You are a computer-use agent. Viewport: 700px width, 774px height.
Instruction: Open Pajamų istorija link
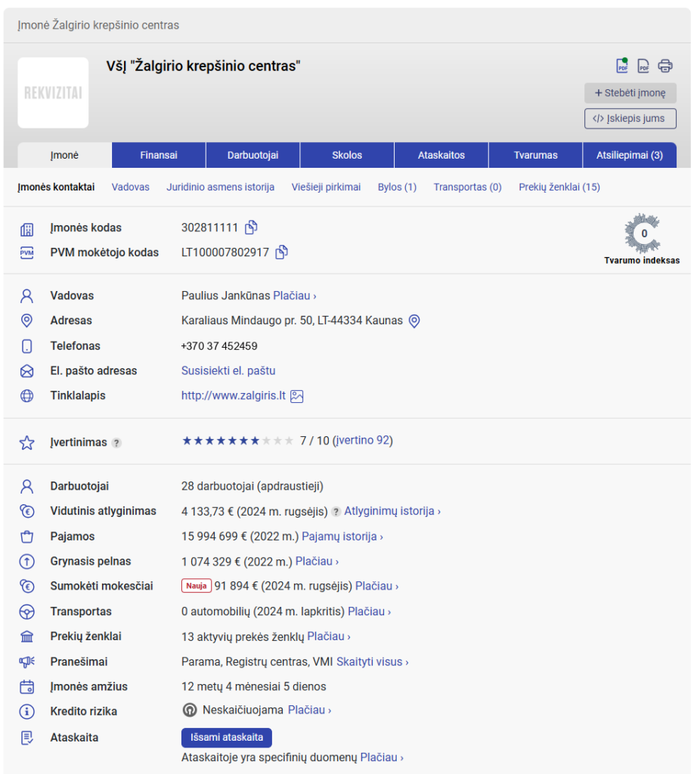tap(342, 536)
